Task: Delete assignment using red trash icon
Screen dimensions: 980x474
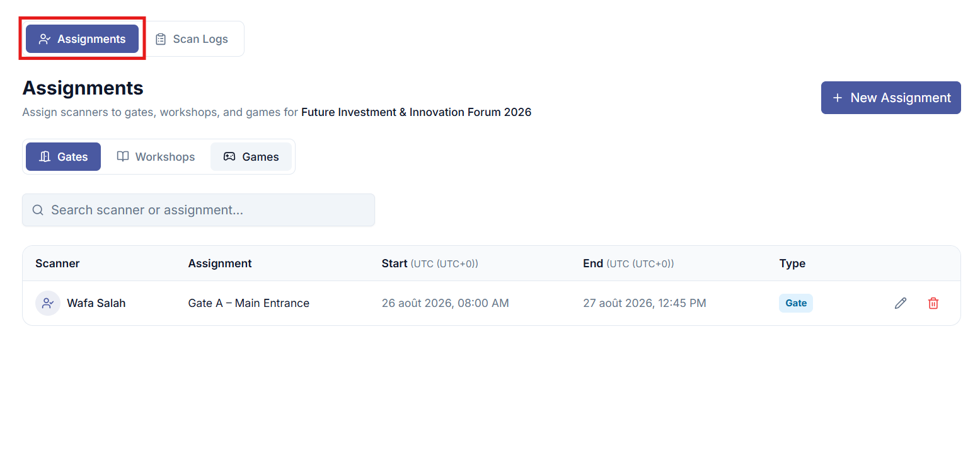Action: (933, 303)
